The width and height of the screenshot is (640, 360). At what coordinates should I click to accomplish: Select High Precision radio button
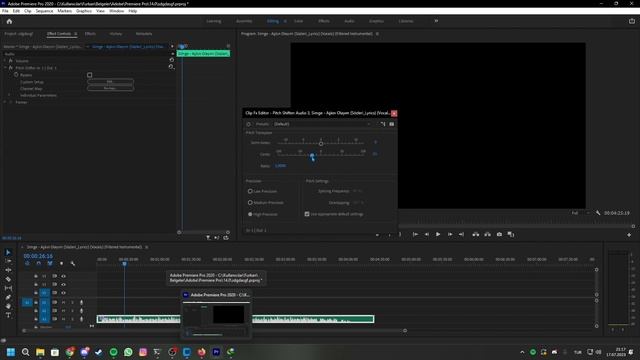[x=250, y=214]
